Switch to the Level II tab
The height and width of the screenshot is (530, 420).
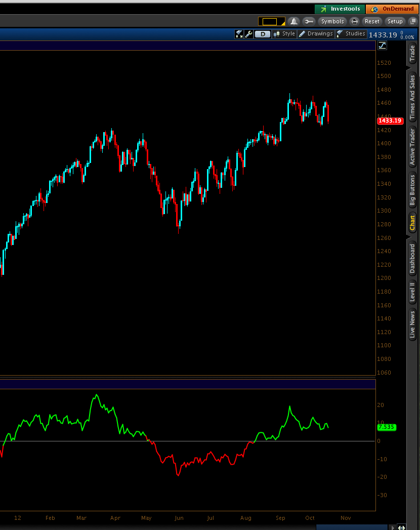412,292
